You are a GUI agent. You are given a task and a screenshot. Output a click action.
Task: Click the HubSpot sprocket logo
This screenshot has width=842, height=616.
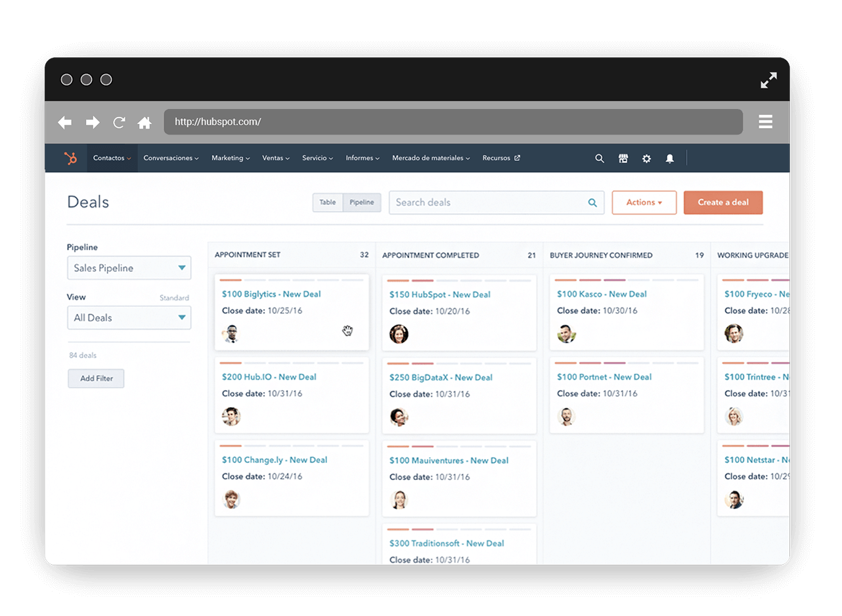(70, 158)
